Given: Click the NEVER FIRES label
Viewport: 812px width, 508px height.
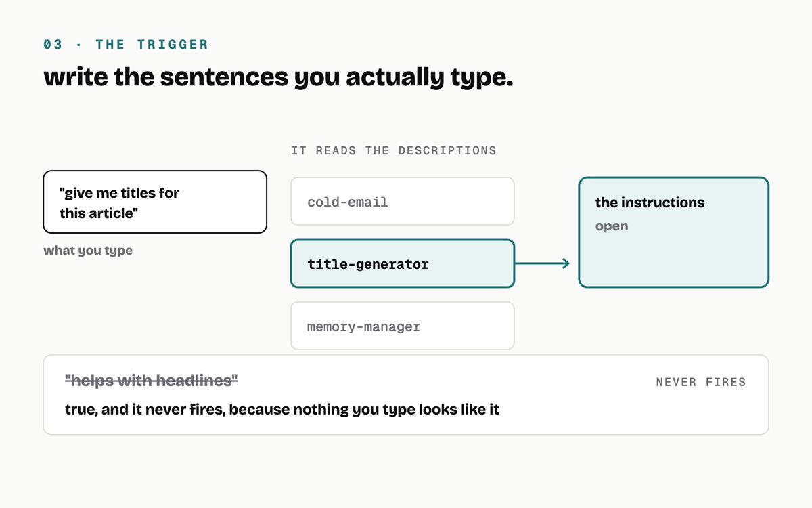Looking at the screenshot, I should [x=701, y=382].
